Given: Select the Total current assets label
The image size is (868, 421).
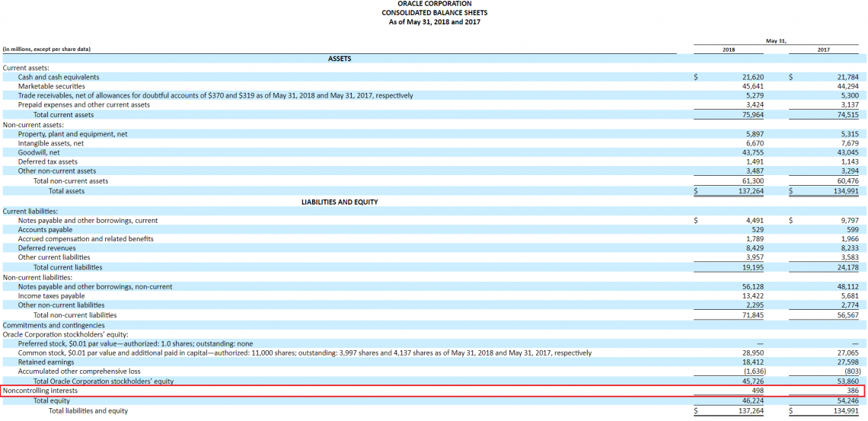Looking at the screenshot, I should [x=64, y=115].
